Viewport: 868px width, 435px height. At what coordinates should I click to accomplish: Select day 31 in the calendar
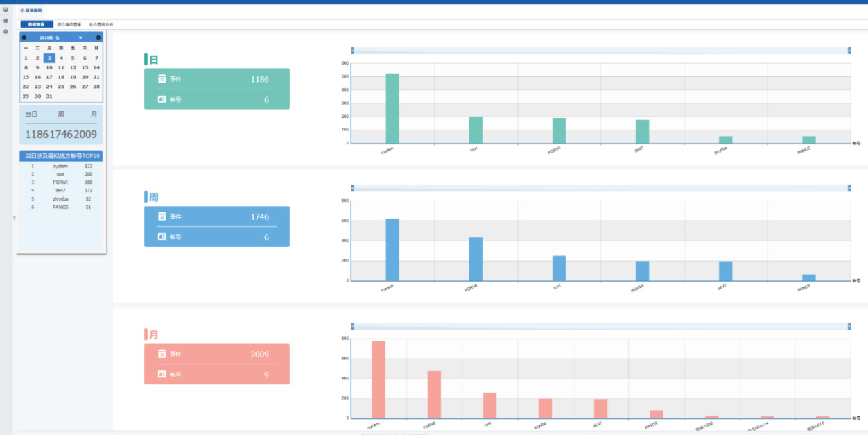point(49,96)
